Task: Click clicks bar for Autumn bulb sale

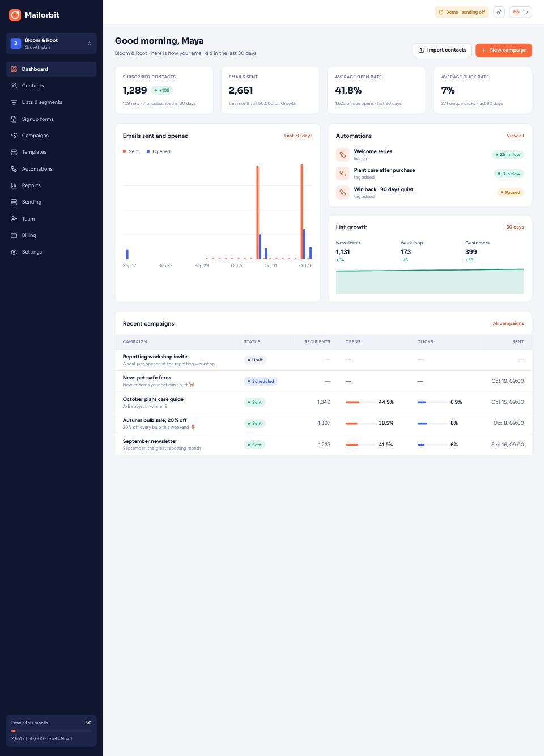Action: click(x=432, y=423)
